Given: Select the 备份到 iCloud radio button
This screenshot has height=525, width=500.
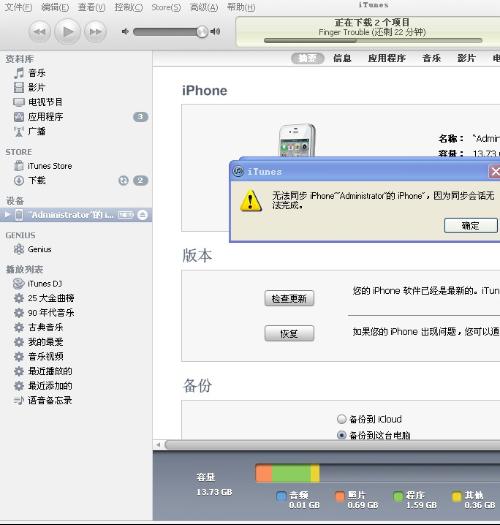Looking at the screenshot, I should [x=341, y=419].
